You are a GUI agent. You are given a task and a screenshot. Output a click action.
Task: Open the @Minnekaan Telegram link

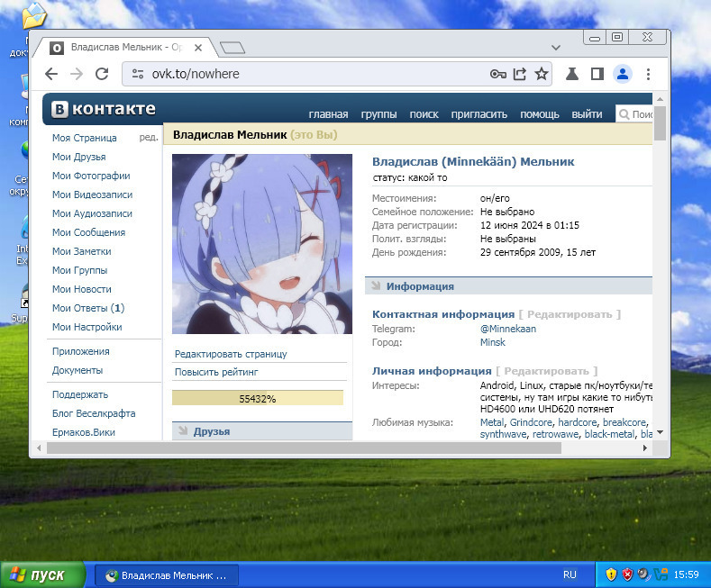(508, 329)
